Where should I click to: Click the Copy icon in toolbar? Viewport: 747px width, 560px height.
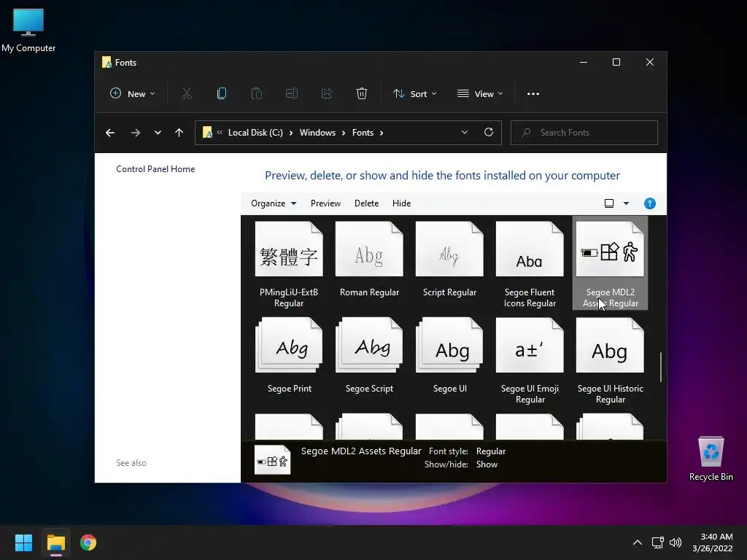click(222, 94)
